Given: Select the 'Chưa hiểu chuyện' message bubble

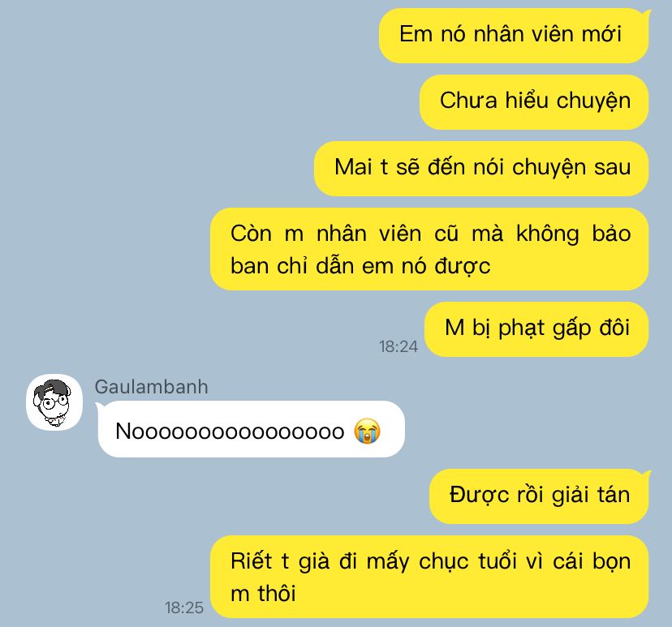Looking at the screenshot, I should [x=534, y=102].
